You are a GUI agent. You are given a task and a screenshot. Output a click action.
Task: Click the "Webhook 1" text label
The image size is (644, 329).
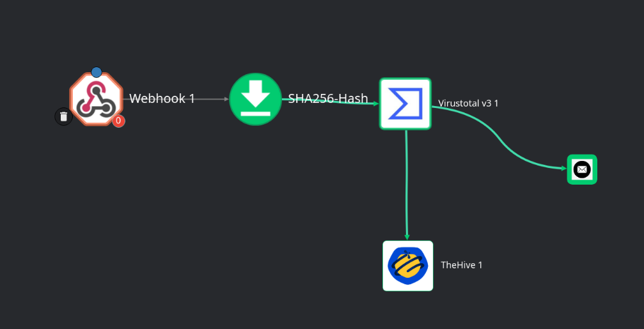(162, 98)
